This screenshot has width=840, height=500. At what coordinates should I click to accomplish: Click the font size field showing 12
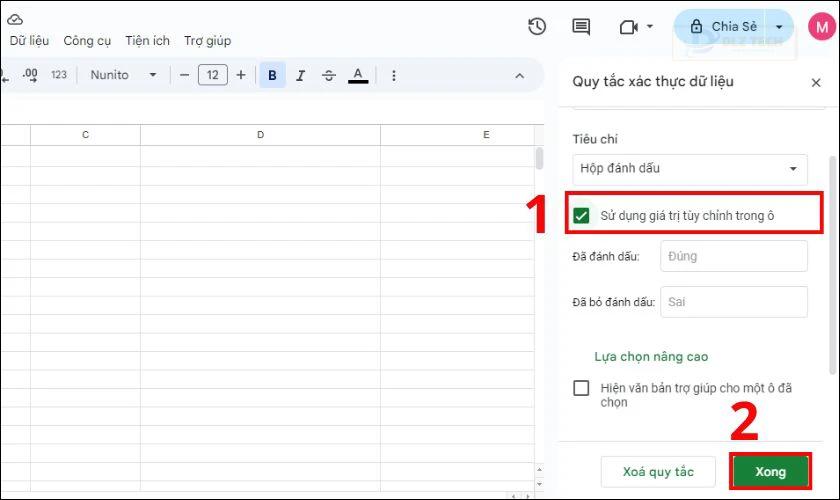click(x=213, y=75)
